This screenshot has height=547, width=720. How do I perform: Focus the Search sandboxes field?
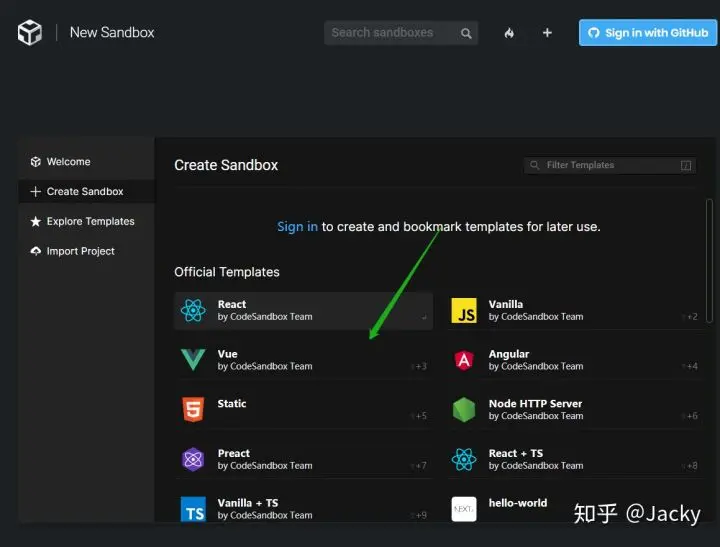tap(390, 33)
